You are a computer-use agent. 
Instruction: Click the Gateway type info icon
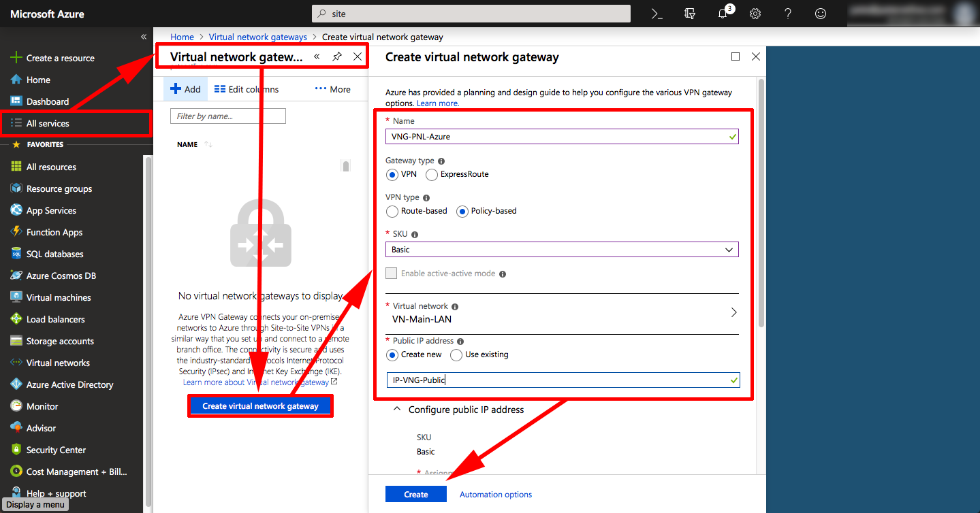441,161
